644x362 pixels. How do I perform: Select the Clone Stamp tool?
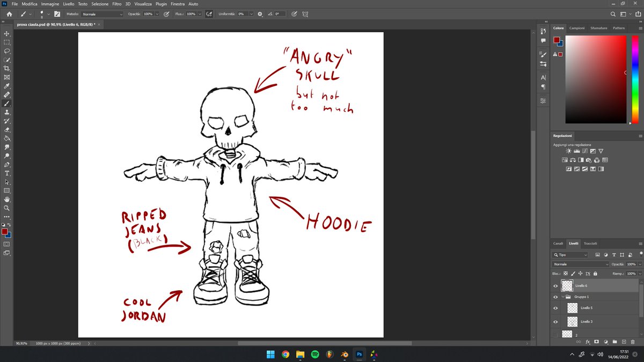click(7, 112)
